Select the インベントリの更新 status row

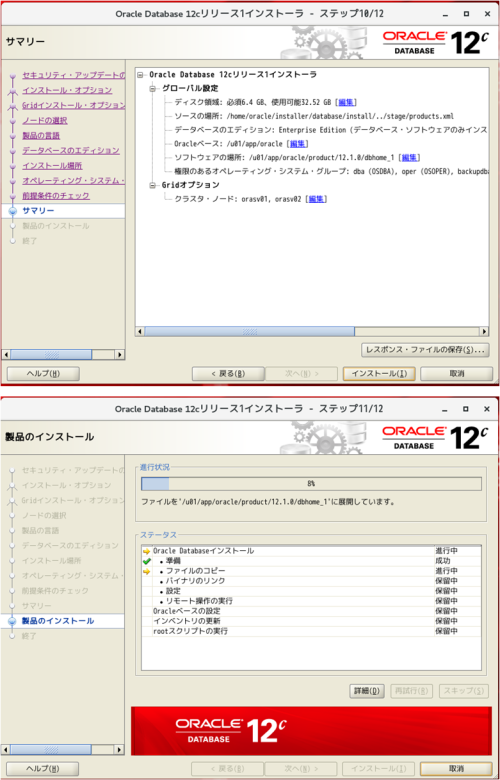pos(311,621)
